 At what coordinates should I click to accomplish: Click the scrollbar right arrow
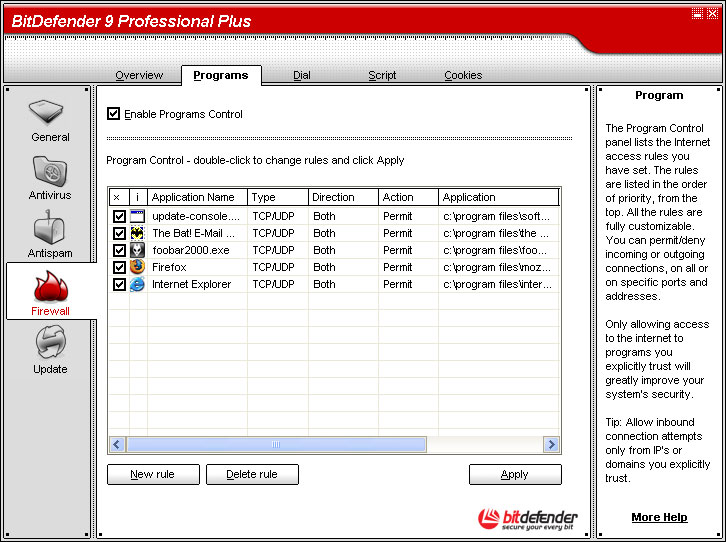click(x=551, y=444)
